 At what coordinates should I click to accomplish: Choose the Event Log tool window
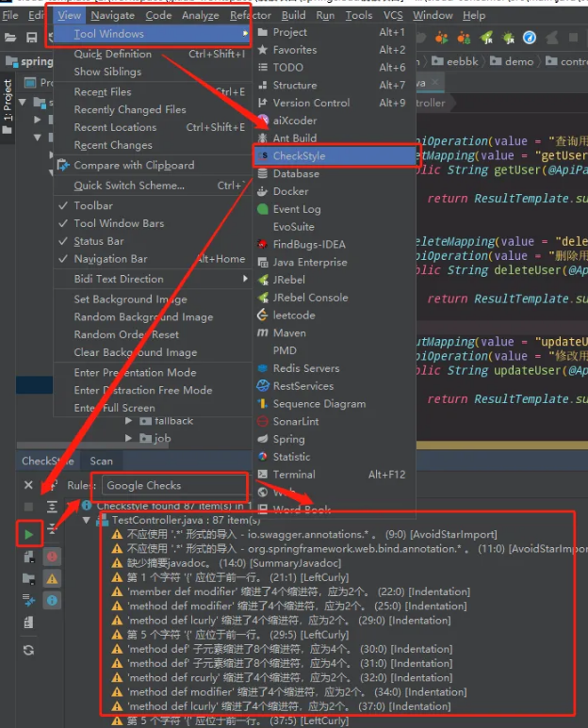(x=335, y=209)
